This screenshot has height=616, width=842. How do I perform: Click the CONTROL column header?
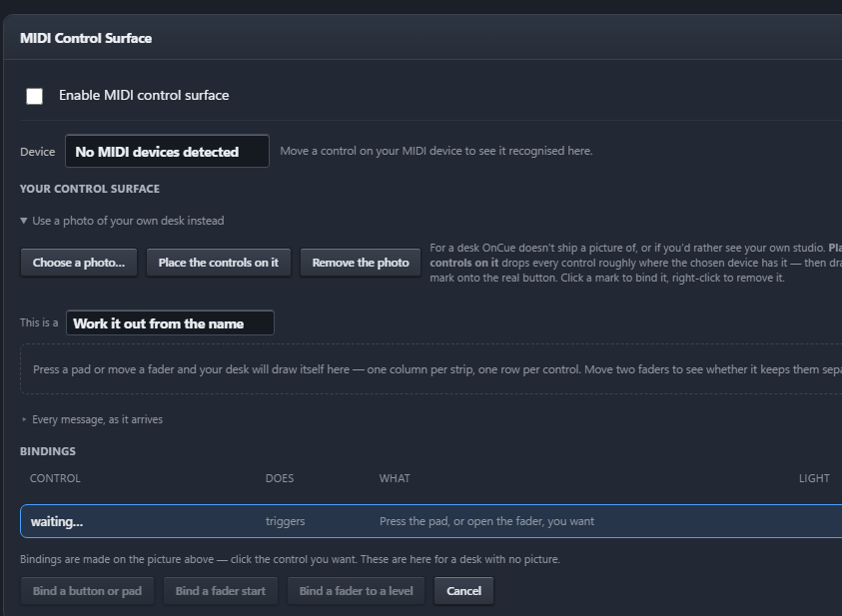(55, 478)
